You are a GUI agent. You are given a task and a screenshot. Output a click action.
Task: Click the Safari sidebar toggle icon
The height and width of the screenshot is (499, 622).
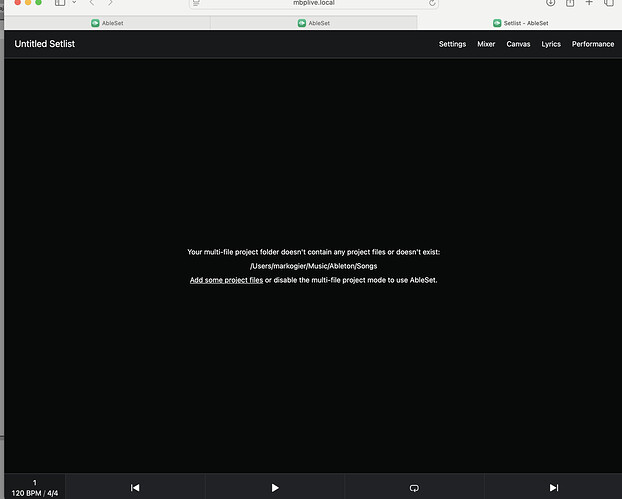60,3
